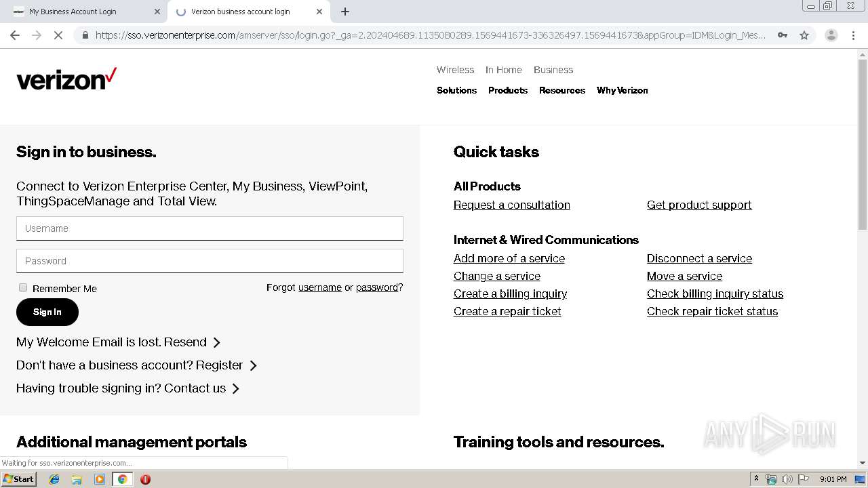Click the Verizon logo

66,79
